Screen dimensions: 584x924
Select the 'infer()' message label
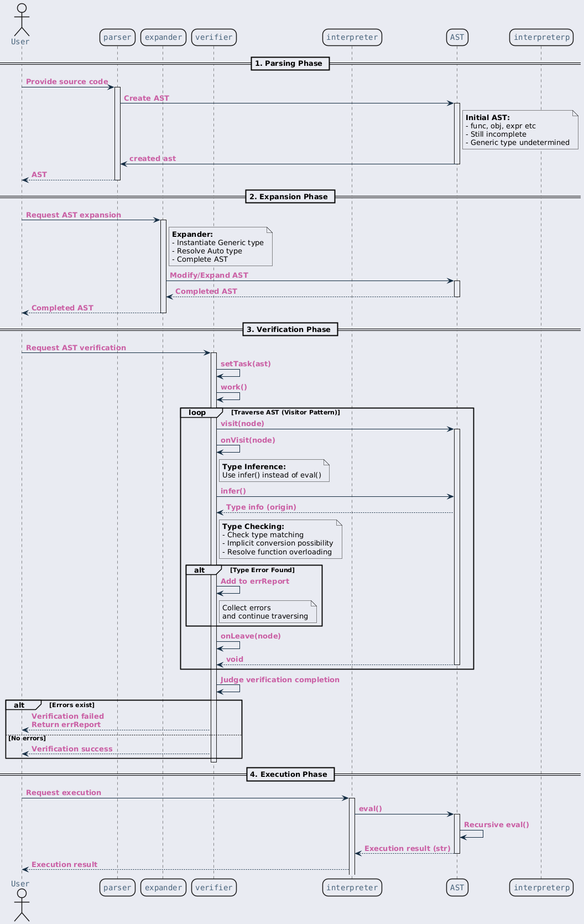click(x=233, y=491)
